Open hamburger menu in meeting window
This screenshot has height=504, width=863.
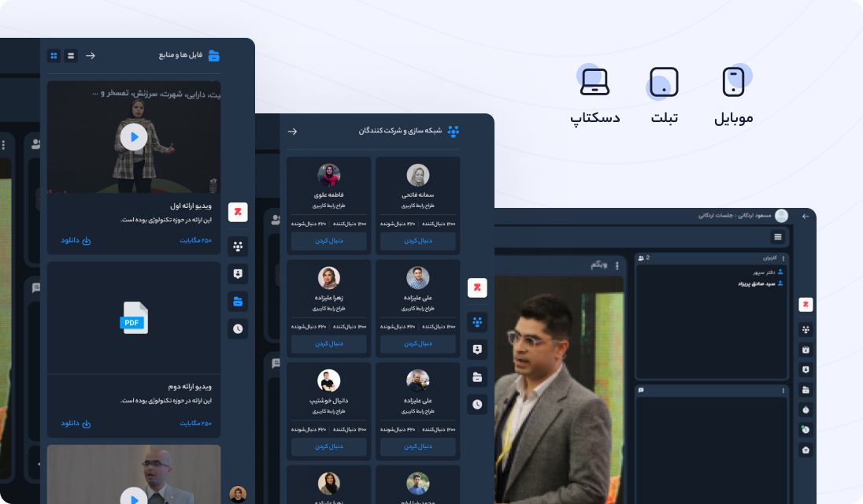(778, 237)
